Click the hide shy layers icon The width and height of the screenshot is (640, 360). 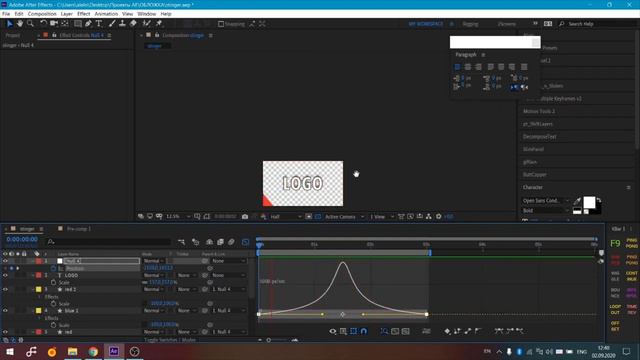coord(209,242)
